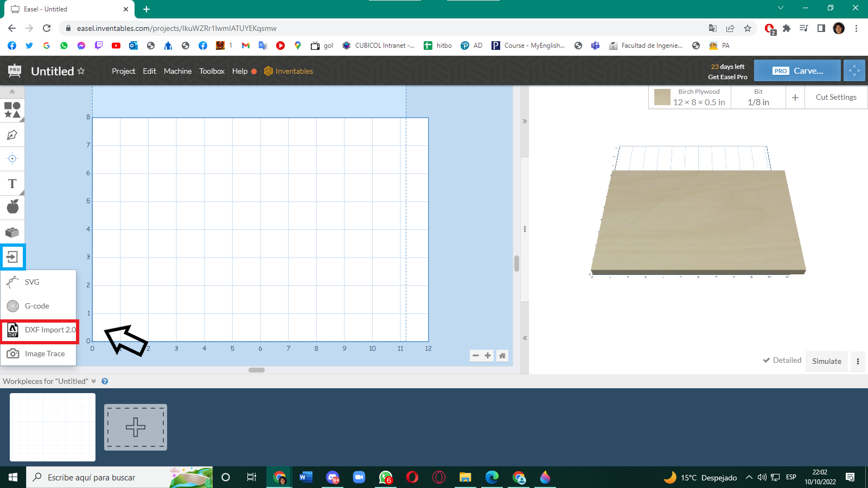
Task: Reset canvas view with home icon
Action: point(502,356)
